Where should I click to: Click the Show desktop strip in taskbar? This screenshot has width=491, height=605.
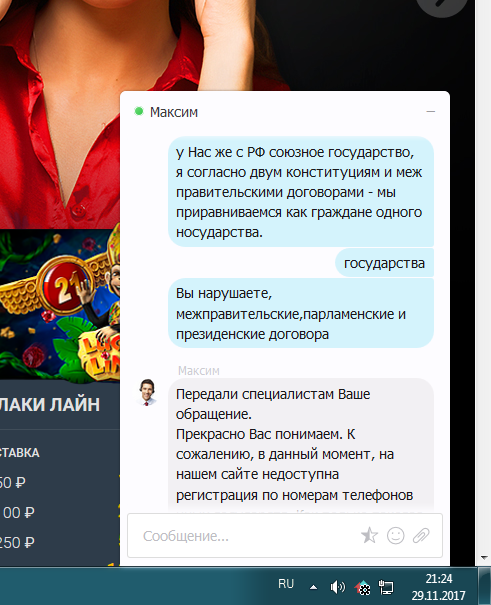click(x=484, y=586)
